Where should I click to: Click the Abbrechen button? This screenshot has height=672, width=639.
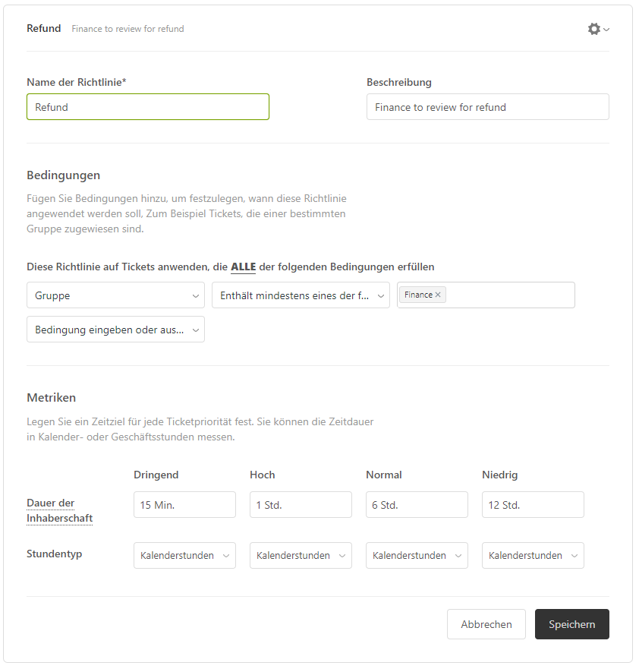tap(486, 624)
